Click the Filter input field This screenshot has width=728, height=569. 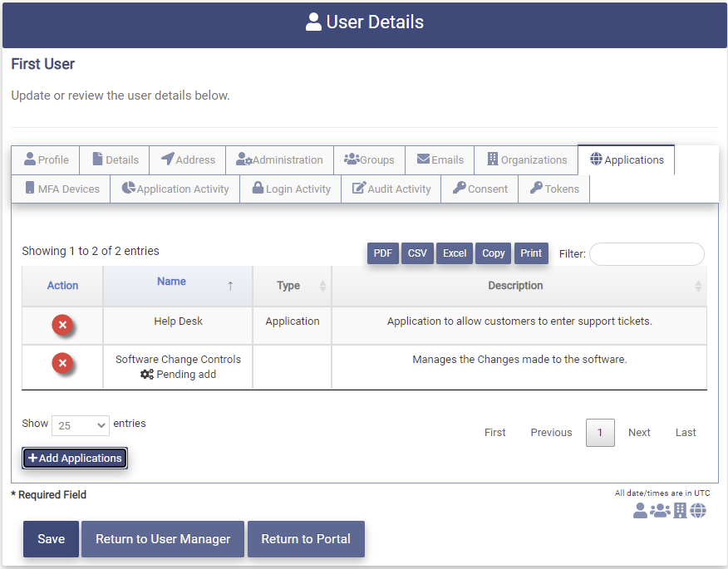[x=647, y=254]
